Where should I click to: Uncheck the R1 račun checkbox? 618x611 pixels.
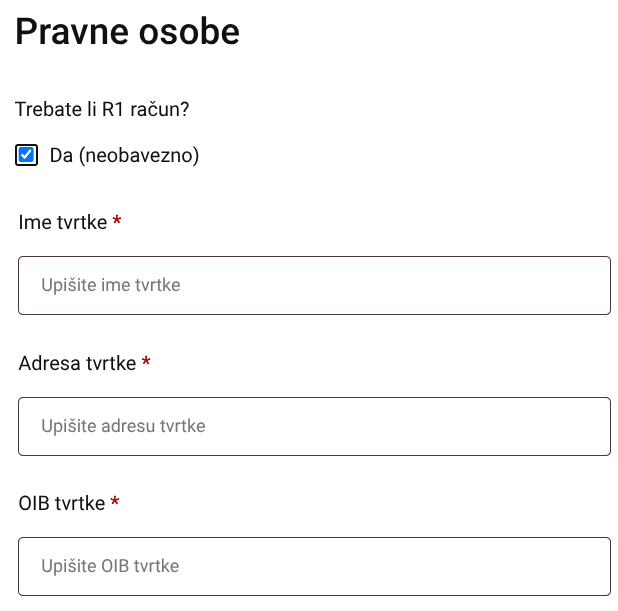[x=27, y=155]
